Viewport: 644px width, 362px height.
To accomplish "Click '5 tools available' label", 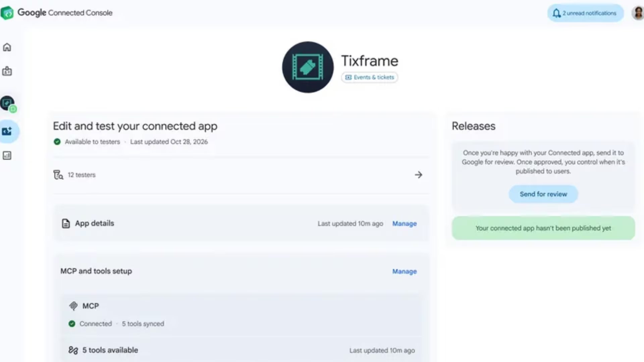I will point(110,350).
